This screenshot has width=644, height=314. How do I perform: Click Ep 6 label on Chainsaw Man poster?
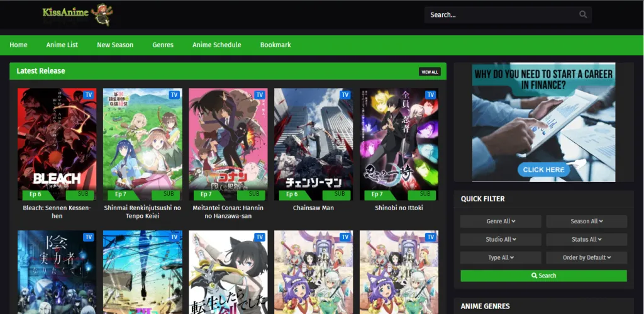pyautogui.click(x=292, y=194)
